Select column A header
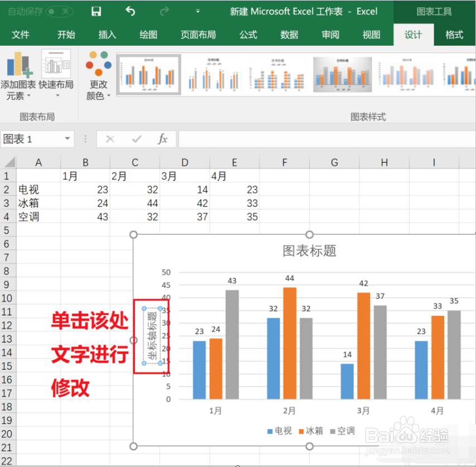The image size is (476, 467). click(x=39, y=162)
